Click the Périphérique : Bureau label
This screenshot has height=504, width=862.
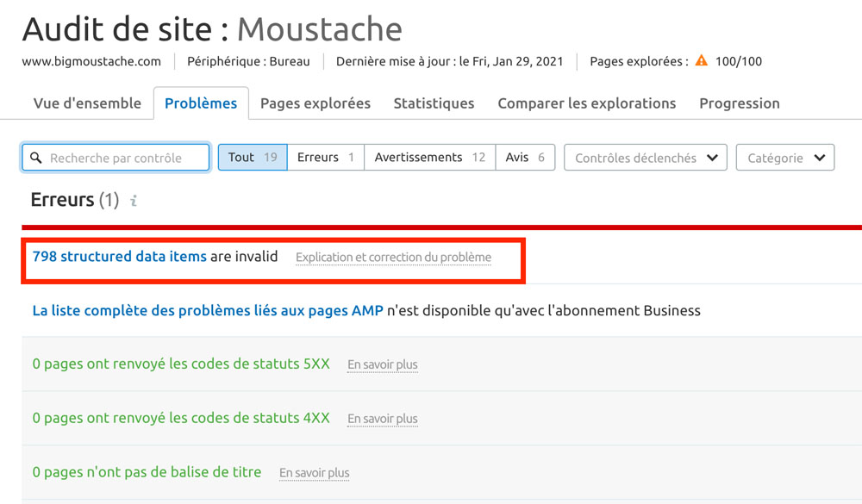pos(248,61)
